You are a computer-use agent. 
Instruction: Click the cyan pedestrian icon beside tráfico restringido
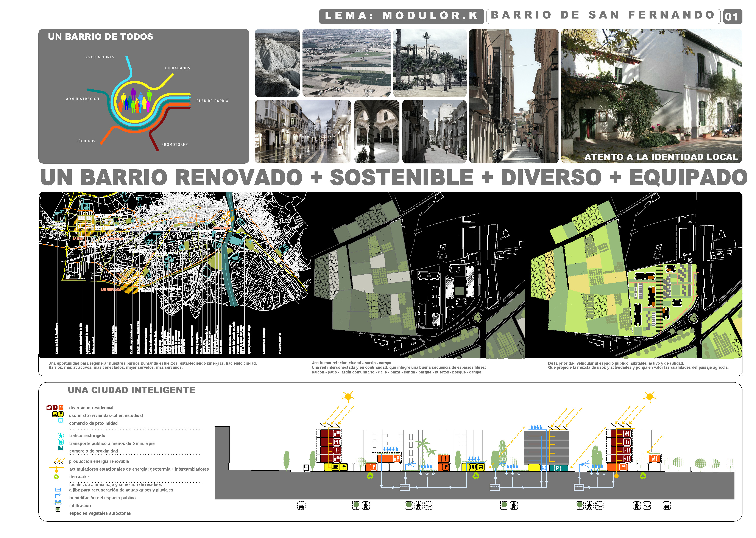[61, 435]
